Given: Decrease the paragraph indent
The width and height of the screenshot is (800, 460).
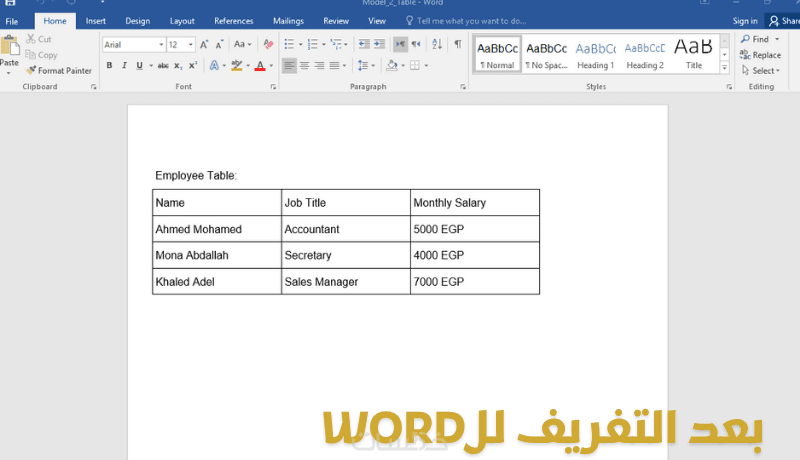Looking at the screenshot, I should click(364, 44).
